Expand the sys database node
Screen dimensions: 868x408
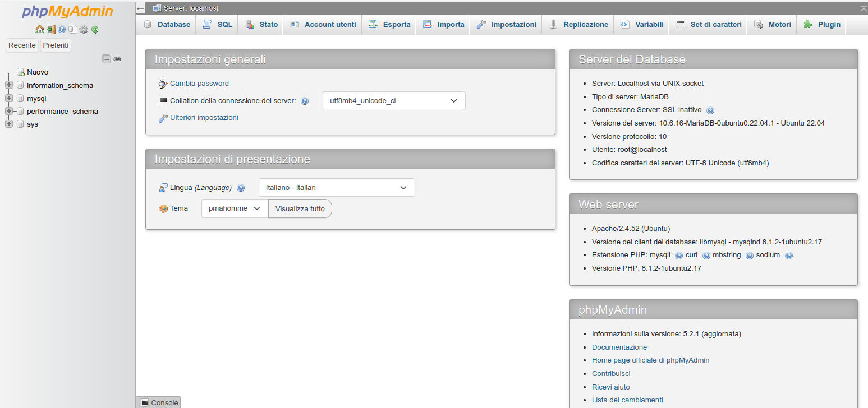[x=8, y=124]
